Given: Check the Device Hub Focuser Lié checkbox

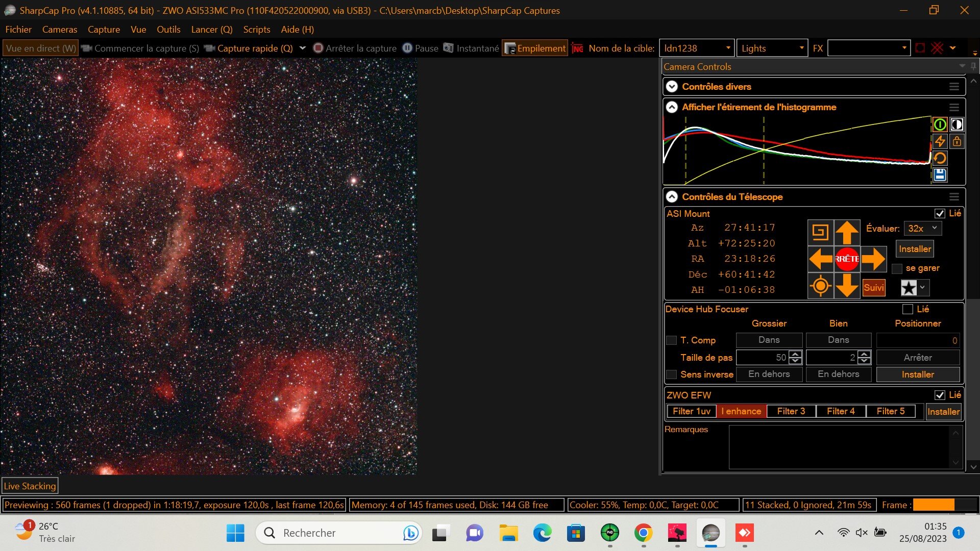Looking at the screenshot, I should pos(908,309).
